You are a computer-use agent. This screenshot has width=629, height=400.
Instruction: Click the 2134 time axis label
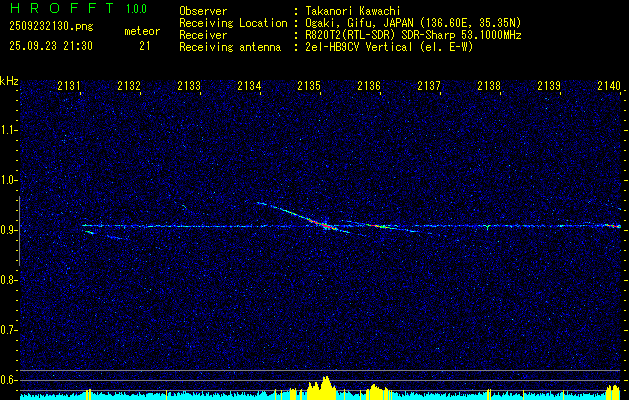(x=249, y=85)
